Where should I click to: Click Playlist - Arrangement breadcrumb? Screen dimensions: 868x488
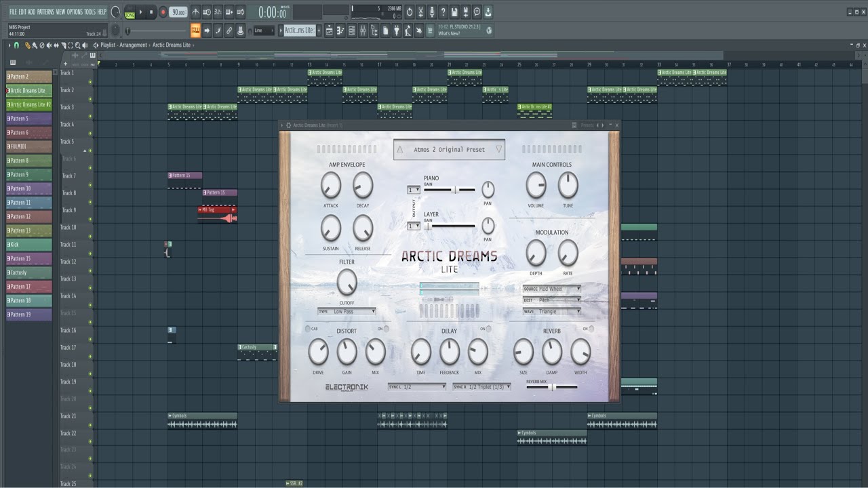point(123,45)
